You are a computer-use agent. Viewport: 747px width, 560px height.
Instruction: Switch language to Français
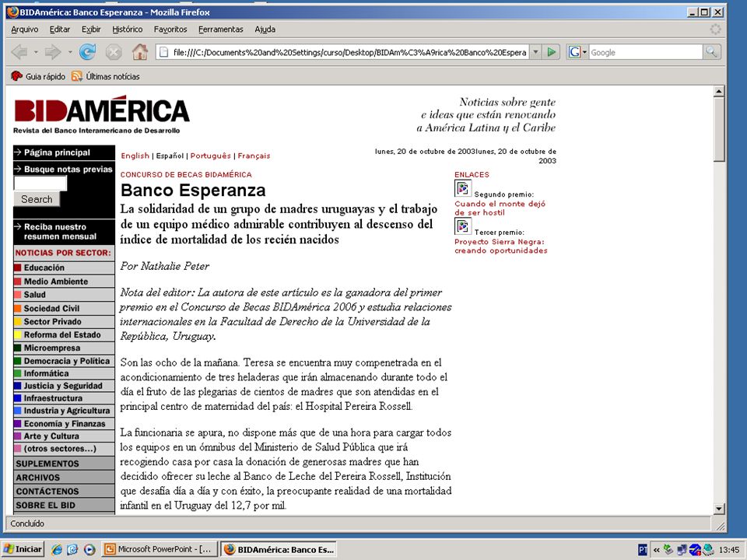pos(254,156)
